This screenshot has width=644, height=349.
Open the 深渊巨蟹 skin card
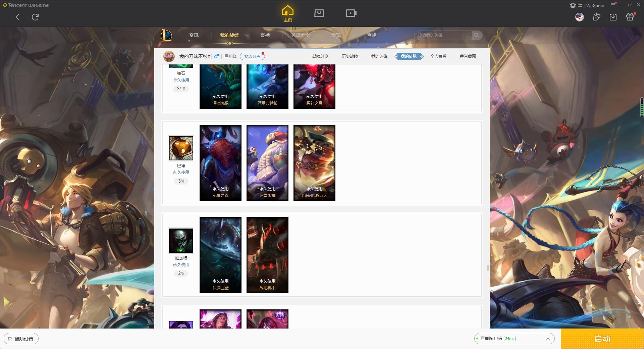(x=220, y=255)
